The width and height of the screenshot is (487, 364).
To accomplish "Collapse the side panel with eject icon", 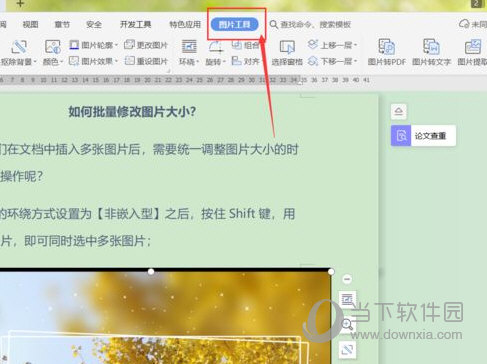I will [399, 111].
